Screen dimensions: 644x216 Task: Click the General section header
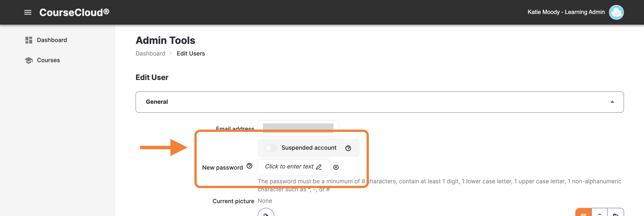click(379, 102)
